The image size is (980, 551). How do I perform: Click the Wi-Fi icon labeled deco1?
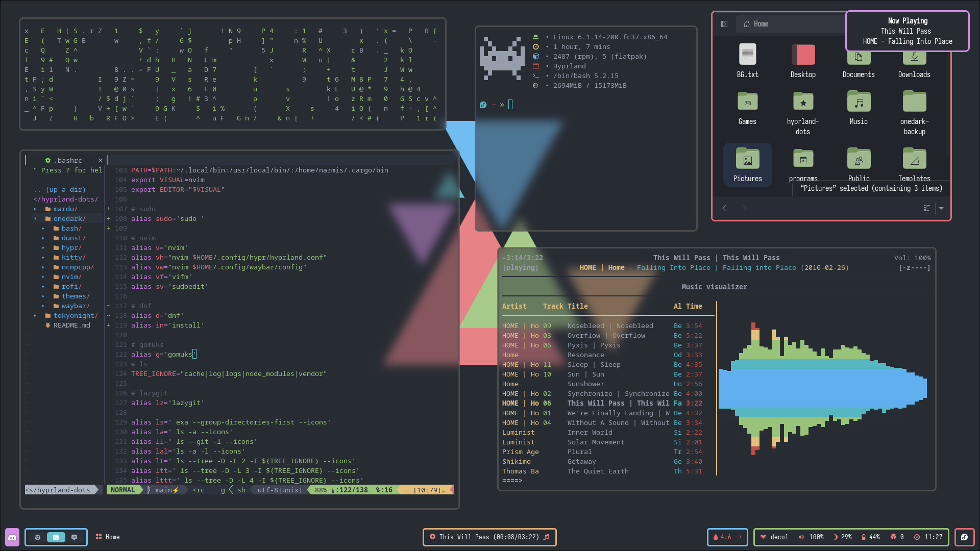pos(764,537)
